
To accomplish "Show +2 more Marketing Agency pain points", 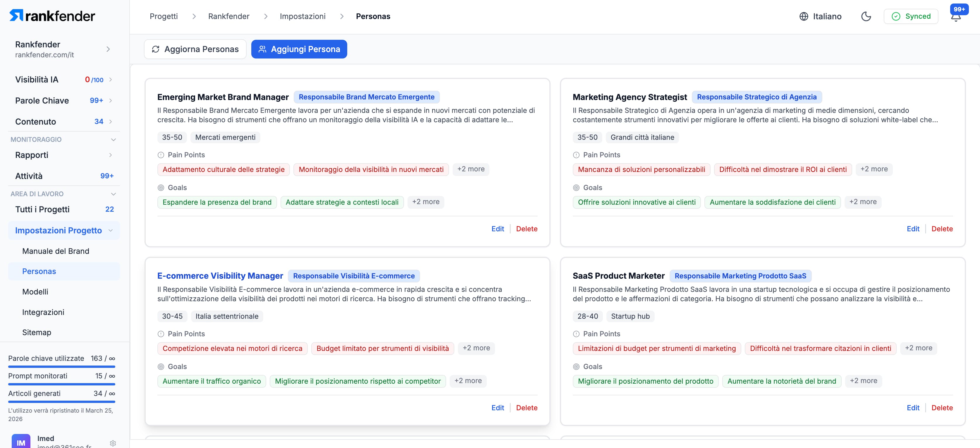I will click(x=874, y=169).
